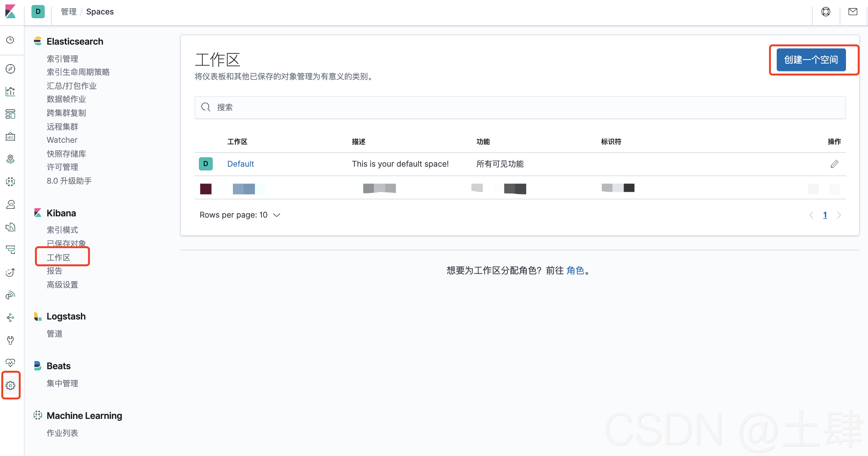The image size is (868, 456).
Task: Open 索引生命周期策略 menu item
Action: 78,72
